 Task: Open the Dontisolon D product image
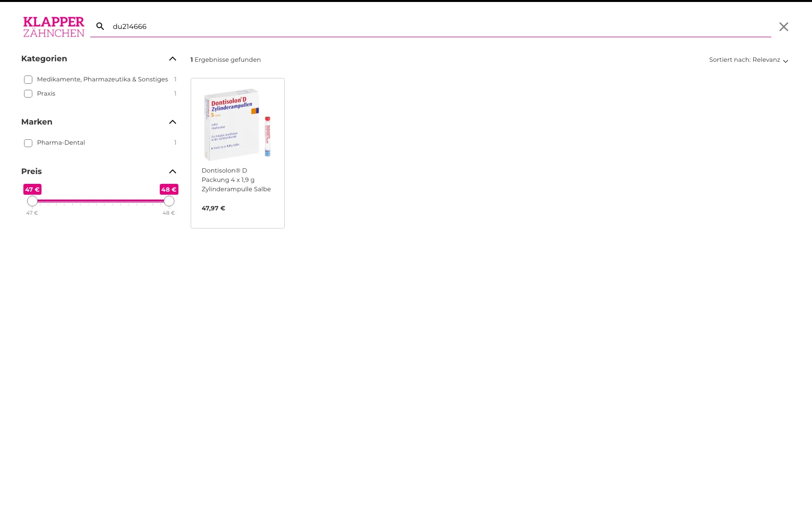(x=238, y=125)
